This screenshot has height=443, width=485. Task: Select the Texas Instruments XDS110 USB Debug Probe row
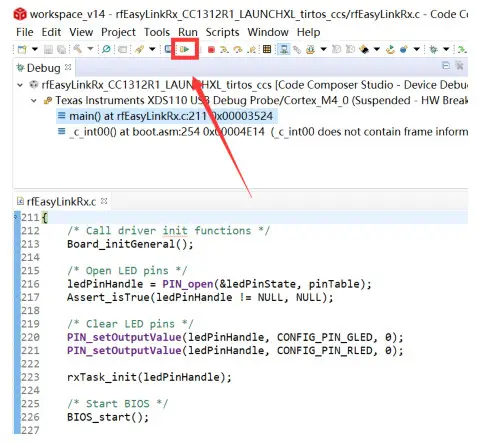click(256, 101)
